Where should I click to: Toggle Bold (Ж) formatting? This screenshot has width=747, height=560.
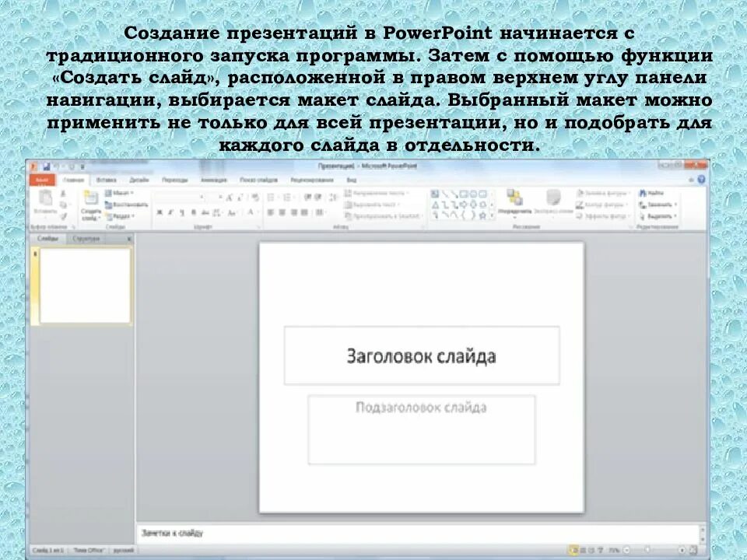[x=160, y=212]
